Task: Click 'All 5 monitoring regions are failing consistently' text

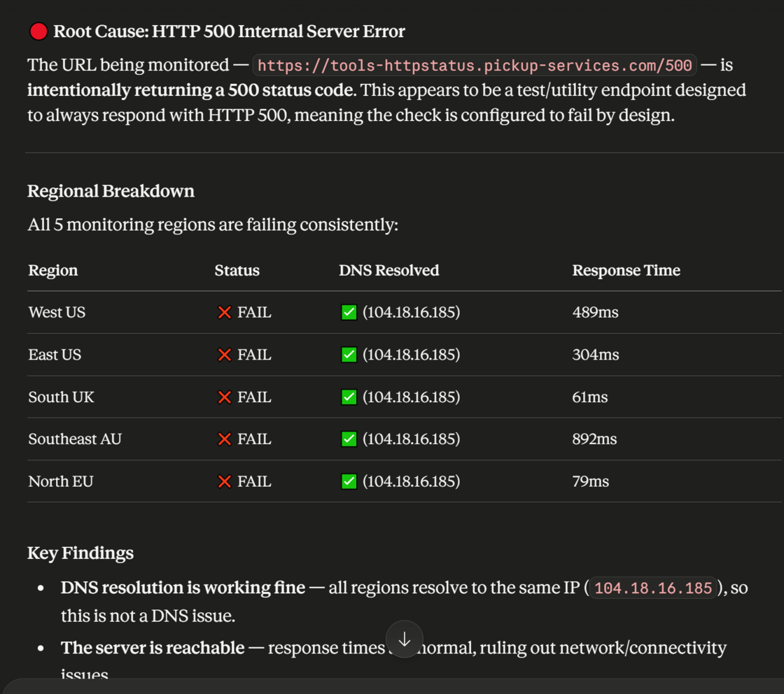Action: pyautogui.click(x=213, y=225)
